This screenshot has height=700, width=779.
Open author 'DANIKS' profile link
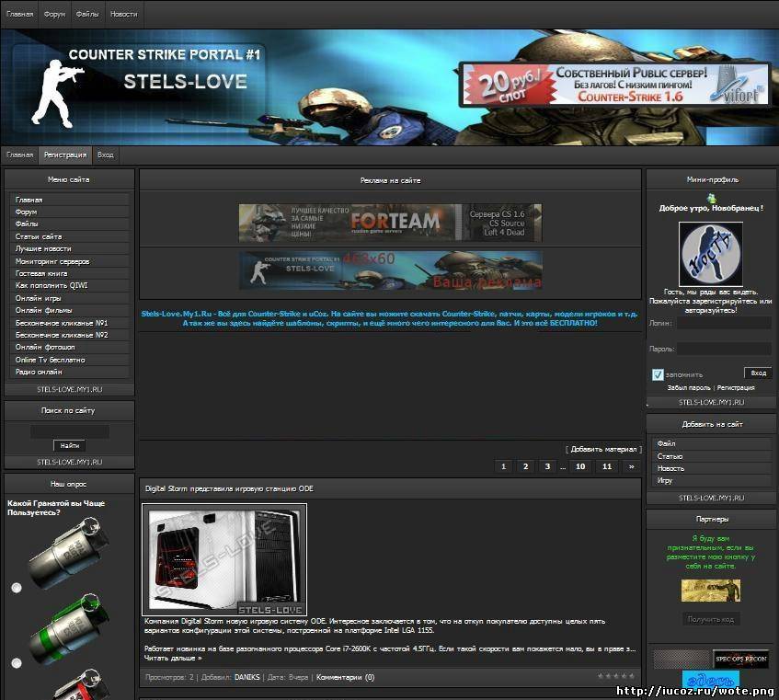coord(246,677)
